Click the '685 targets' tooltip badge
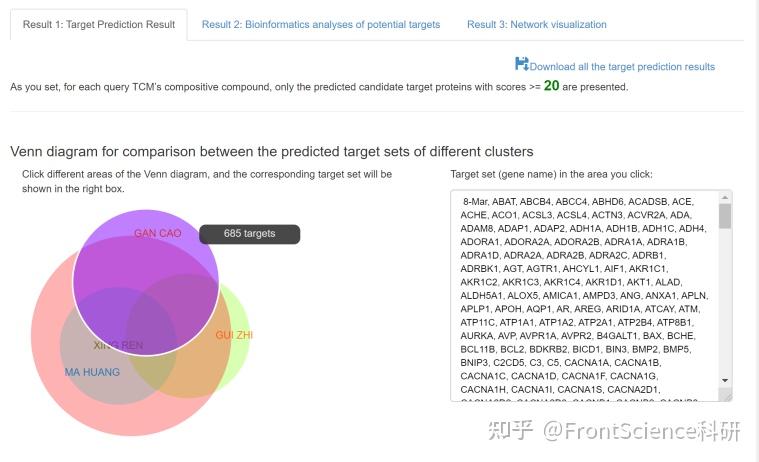Image resolution: width=759 pixels, height=462 pixels. tap(249, 233)
